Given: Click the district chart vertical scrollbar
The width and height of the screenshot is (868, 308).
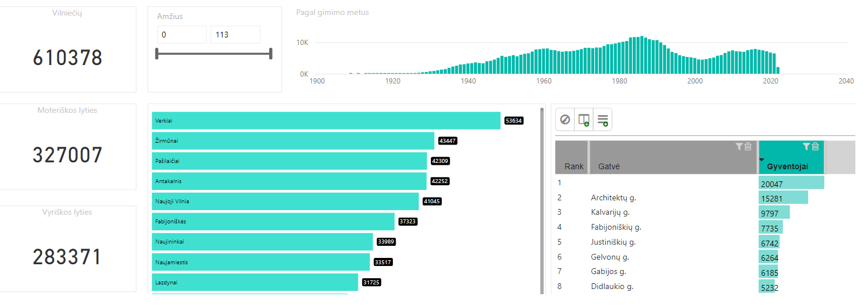Looking at the screenshot, I should [542, 201].
